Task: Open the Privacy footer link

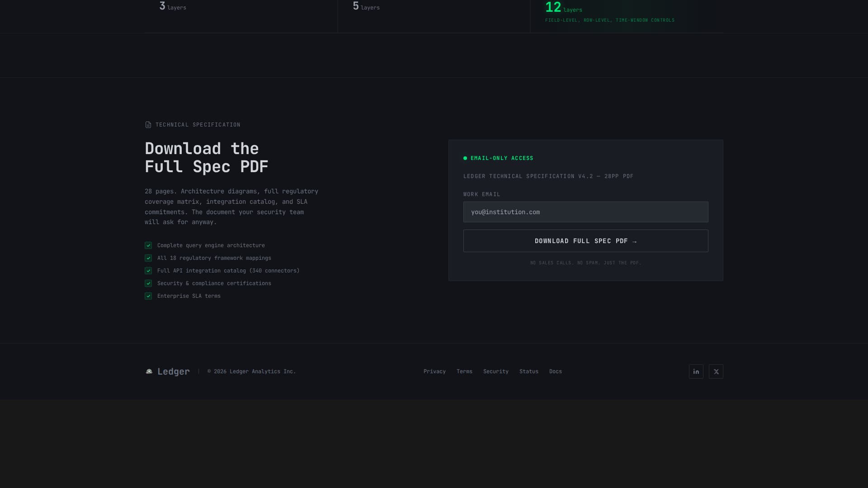Action: pyautogui.click(x=434, y=371)
